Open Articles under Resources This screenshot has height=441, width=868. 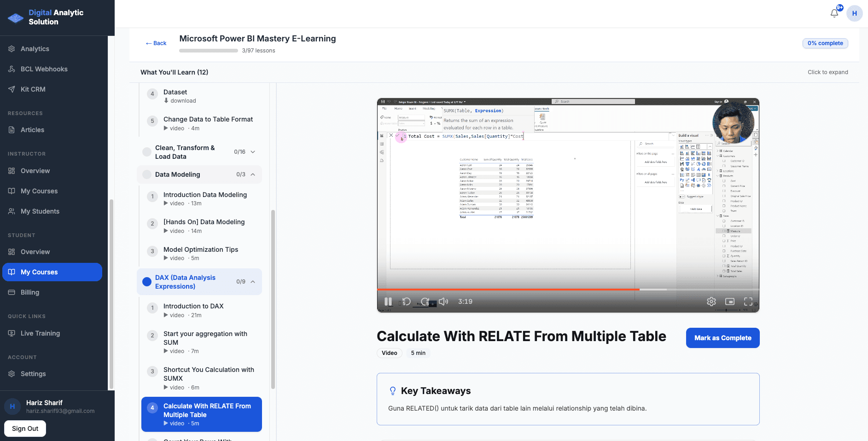click(x=52, y=130)
